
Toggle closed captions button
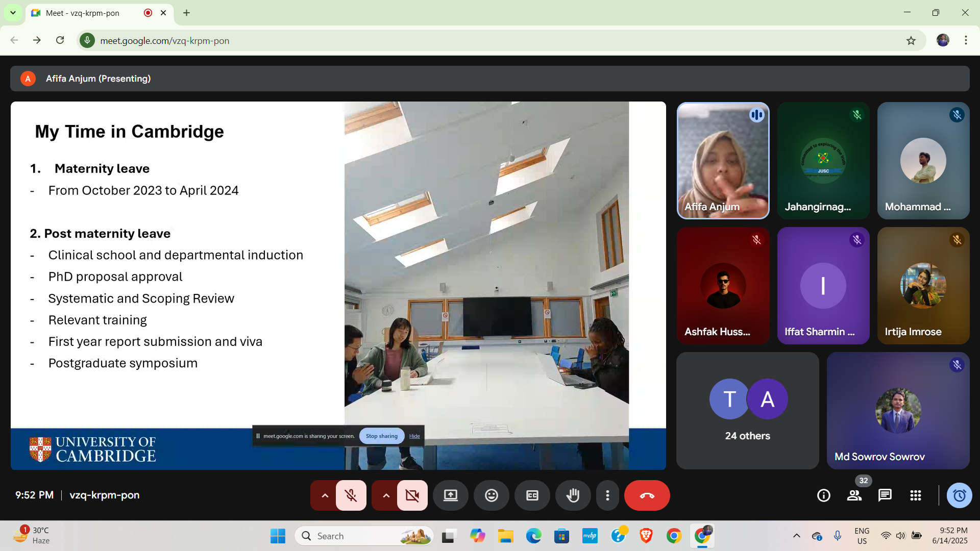(x=532, y=495)
